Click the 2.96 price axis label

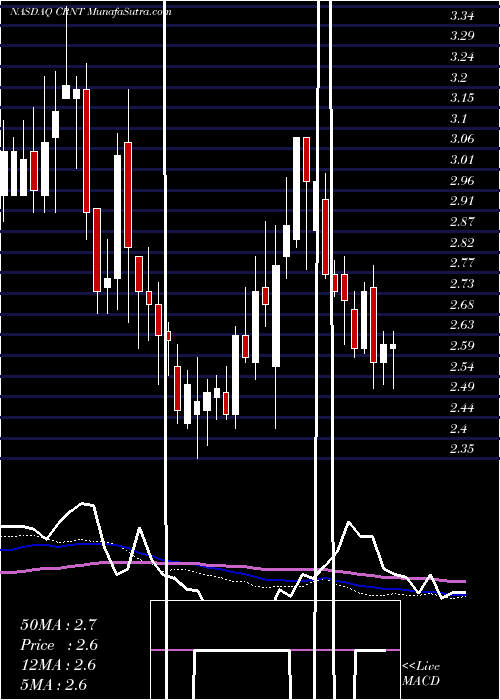462,181
